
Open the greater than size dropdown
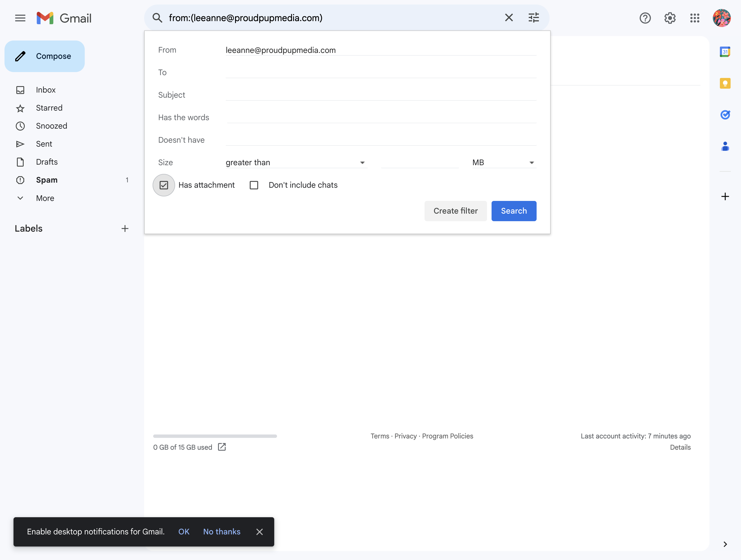(x=296, y=163)
